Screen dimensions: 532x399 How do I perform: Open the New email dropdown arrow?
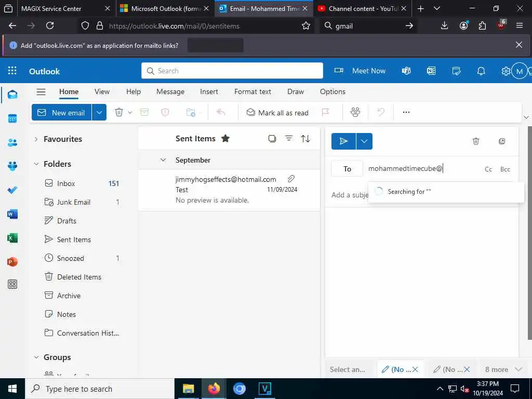[99, 112]
